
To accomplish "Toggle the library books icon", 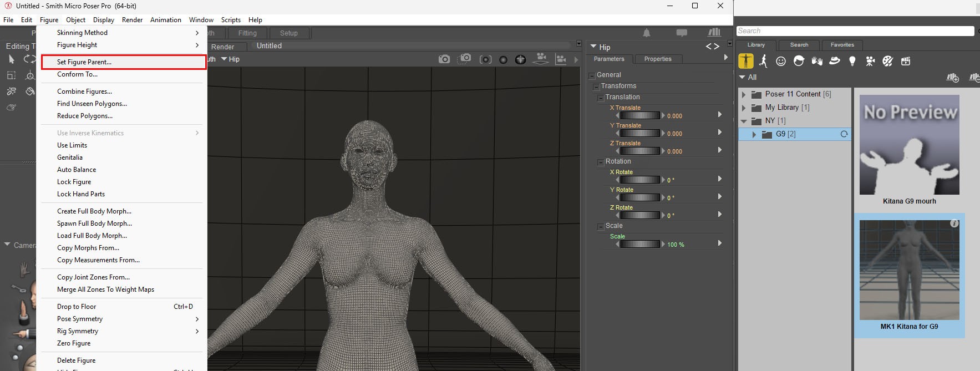I will click(x=714, y=32).
